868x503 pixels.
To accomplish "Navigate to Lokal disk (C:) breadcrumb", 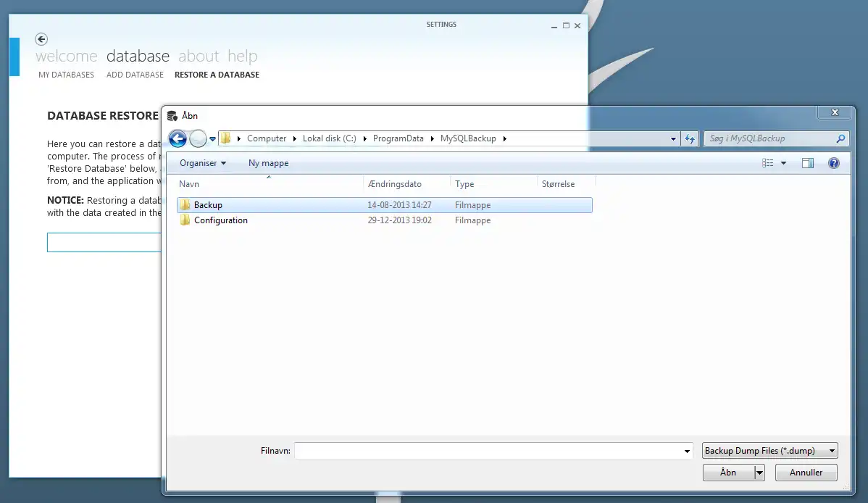I will click(x=330, y=138).
